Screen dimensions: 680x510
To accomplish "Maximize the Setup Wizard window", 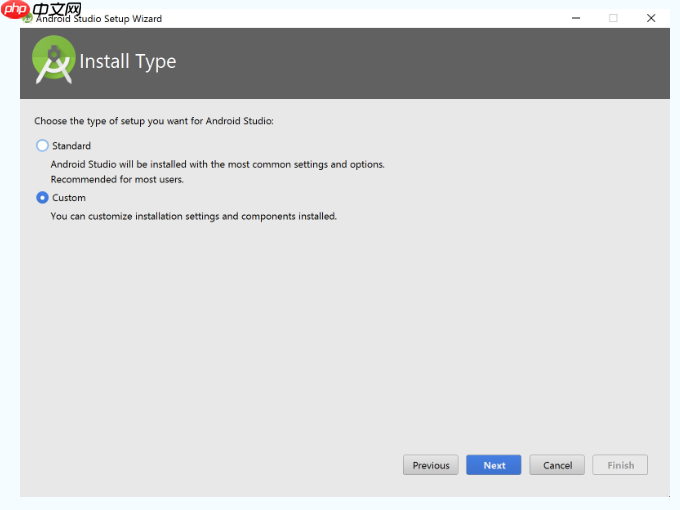I will 613,18.
